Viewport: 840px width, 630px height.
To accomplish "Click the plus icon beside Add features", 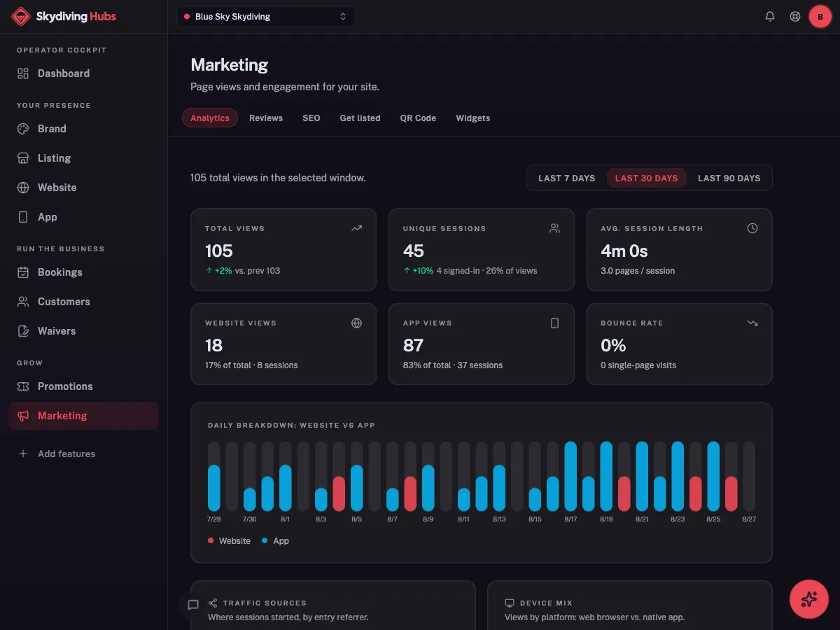I will tap(23, 454).
